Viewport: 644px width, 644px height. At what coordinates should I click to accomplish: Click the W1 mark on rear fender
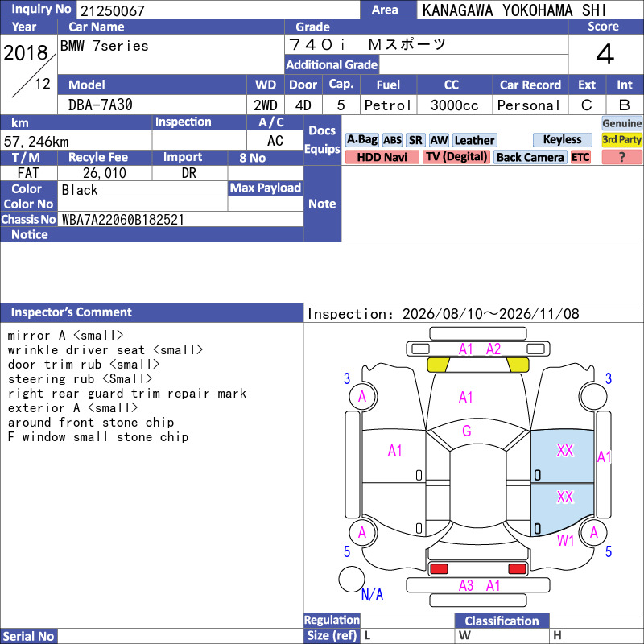coord(565,540)
